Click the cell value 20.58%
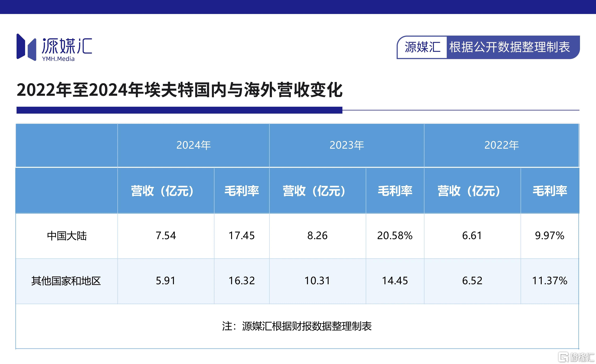Viewport: 596px width, 364px height. [x=395, y=235]
